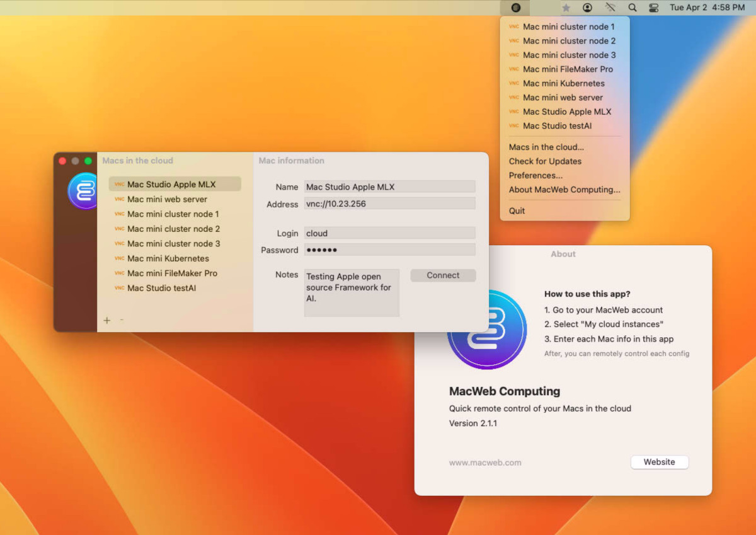Choose Mac mini FileMaker Pro in menu

tap(564, 69)
